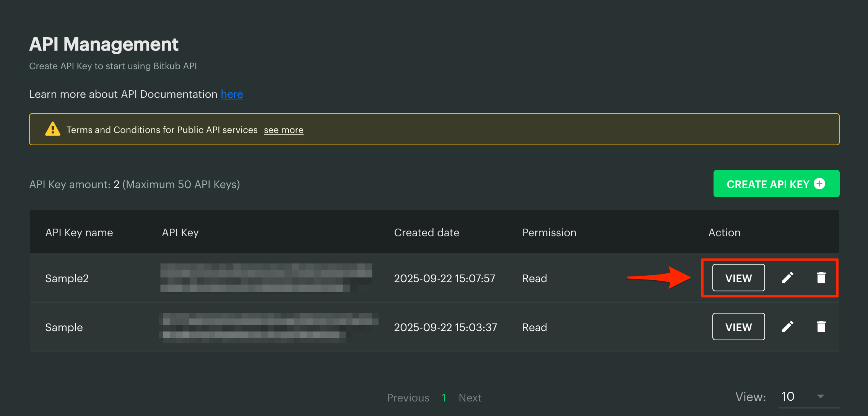View the Sample API key
The width and height of the screenshot is (868, 416).
(738, 327)
